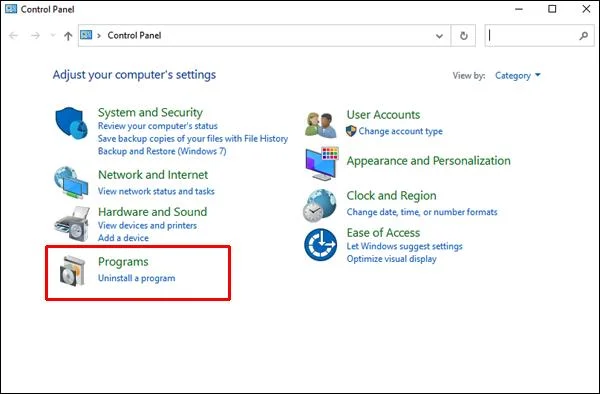Open the View by Category dropdown
Viewport: 600px width, 394px height.
517,75
